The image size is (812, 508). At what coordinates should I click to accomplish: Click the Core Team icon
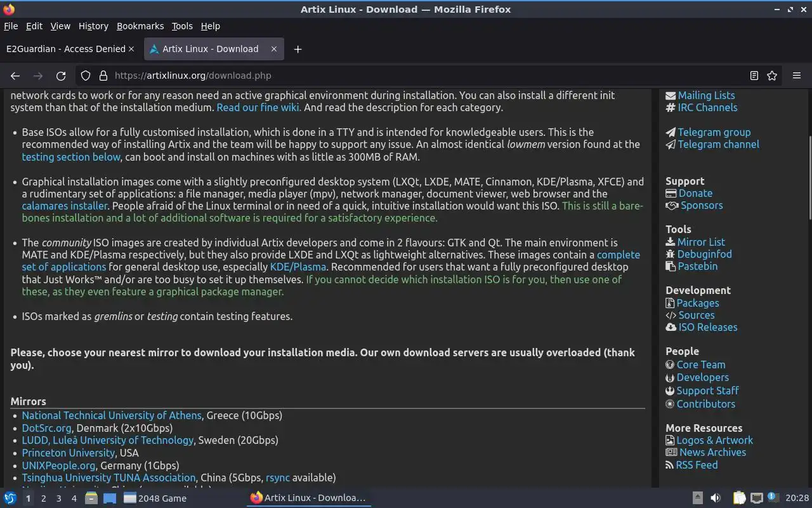click(670, 364)
